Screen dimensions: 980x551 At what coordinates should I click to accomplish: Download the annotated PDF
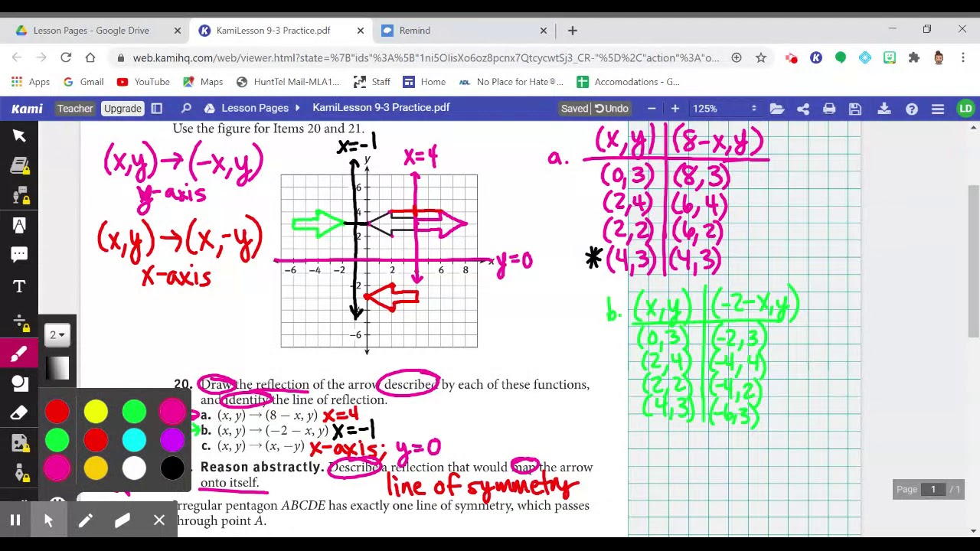[x=884, y=109]
